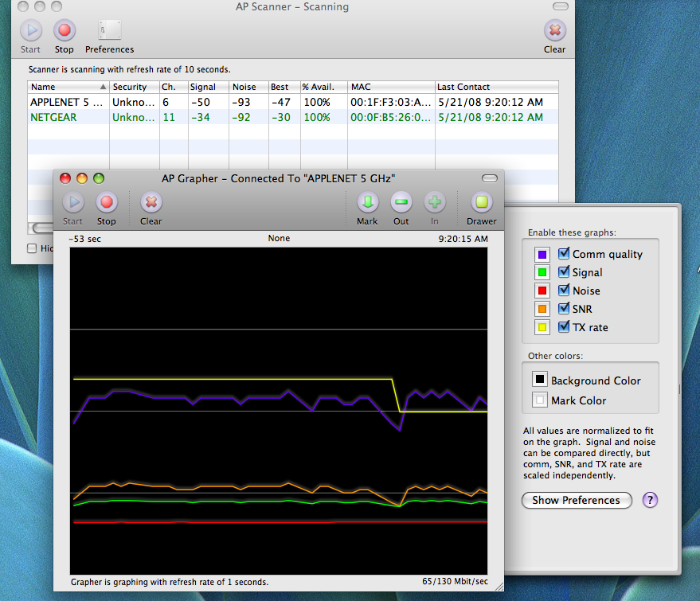Click Clear icon in AP Scanner toolbar
700x601 pixels.
[x=554, y=32]
